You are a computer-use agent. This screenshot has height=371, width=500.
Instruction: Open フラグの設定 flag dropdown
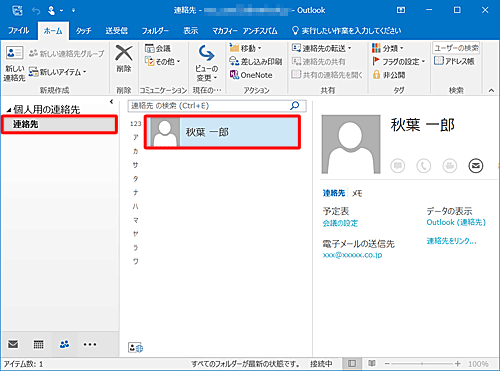click(399, 62)
